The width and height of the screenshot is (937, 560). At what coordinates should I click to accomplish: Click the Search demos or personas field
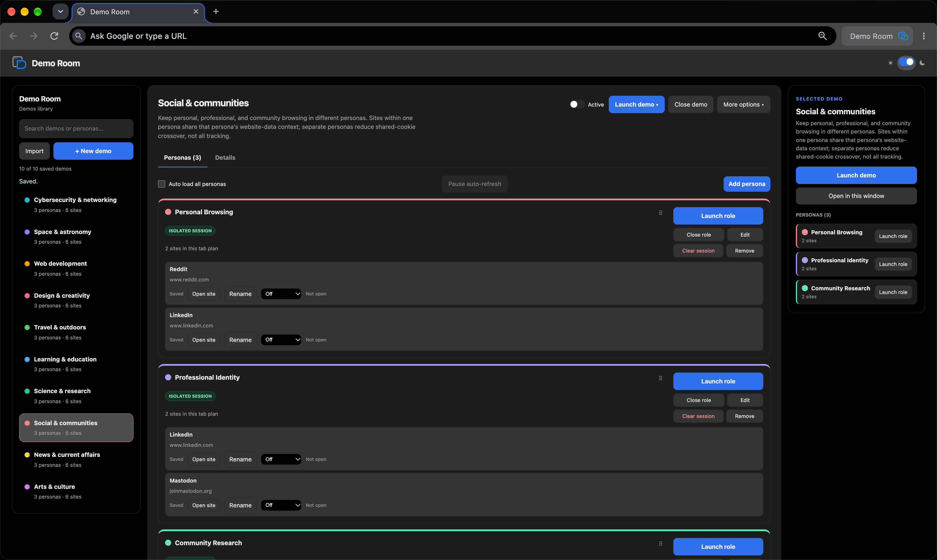pos(76,128)
